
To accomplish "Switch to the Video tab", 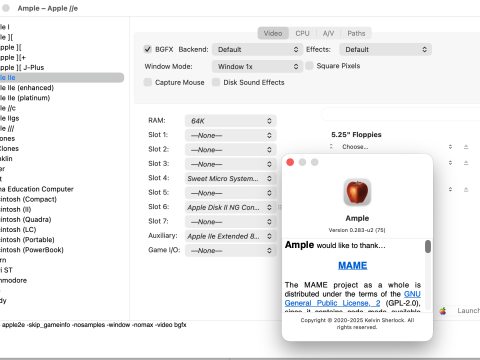I will click(x=273, y=33).
